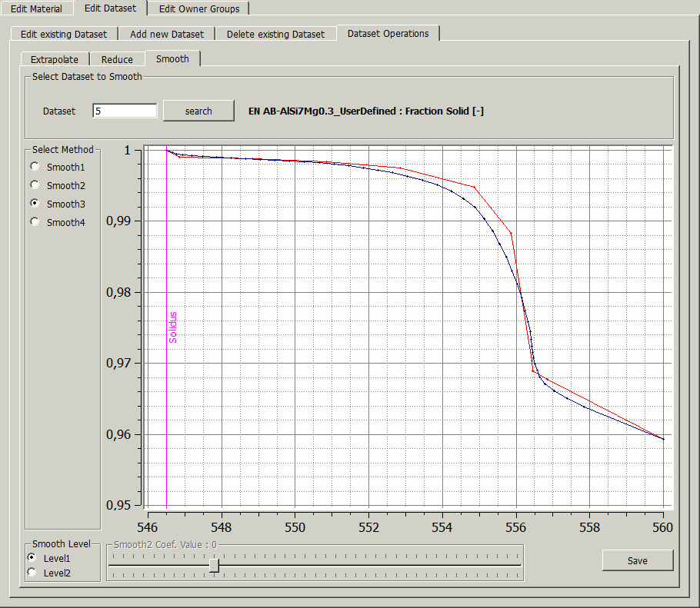The width and height of the screenshot is (700, 608).
Task: Select the Edit Dataset tab
Action: [x=110, y=8]
